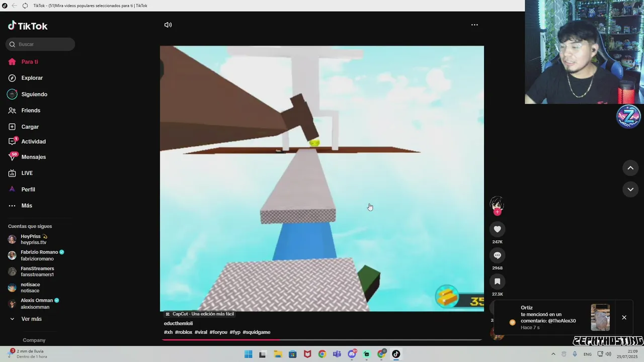Image resolution: width=644 pixels, height=362 pixels.
Task: Open Ortiz mention notification text
Action: coord(548,318)
